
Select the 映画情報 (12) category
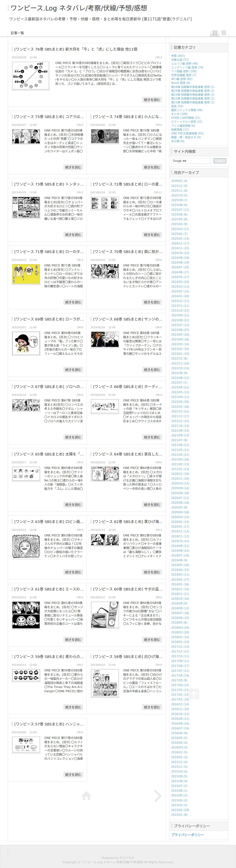coord(180,129)
